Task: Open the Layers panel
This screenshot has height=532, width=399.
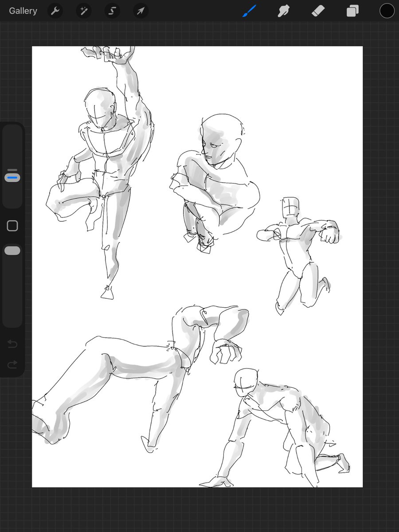Action: click(353, 11)
